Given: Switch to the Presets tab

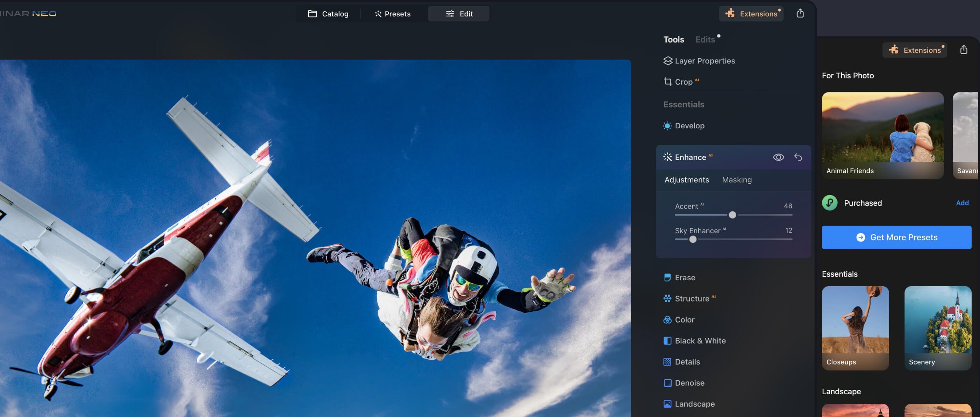Looking at the screenshot, I should (393, 14).
